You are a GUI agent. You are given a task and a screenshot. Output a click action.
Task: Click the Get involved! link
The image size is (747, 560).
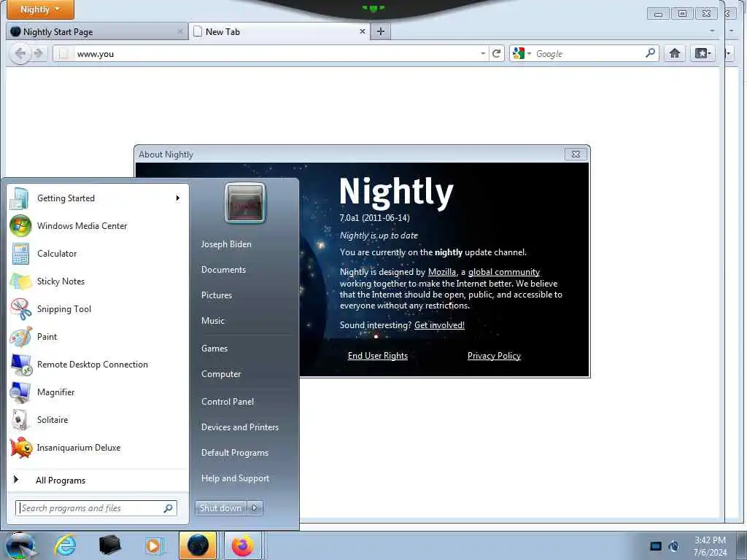pos(439,325)
